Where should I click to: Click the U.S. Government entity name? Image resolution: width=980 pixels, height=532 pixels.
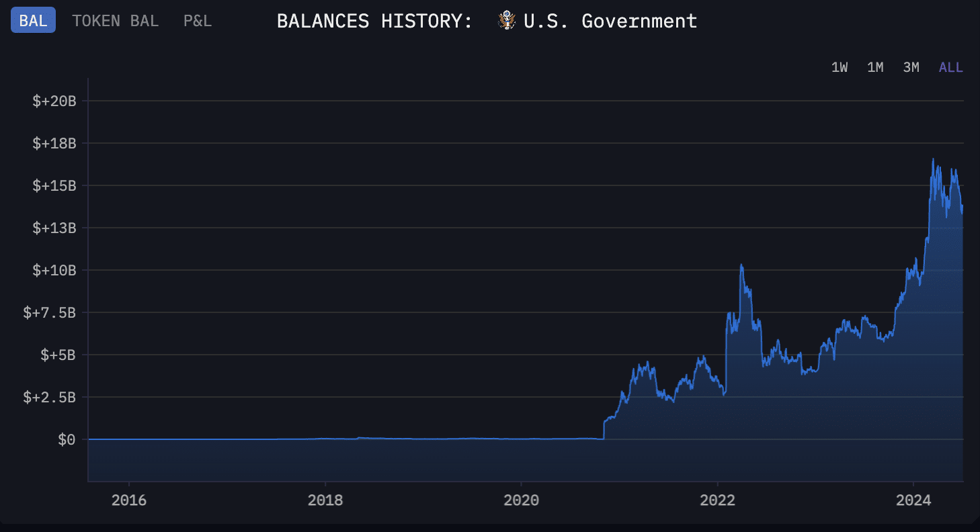click(610, 21)
